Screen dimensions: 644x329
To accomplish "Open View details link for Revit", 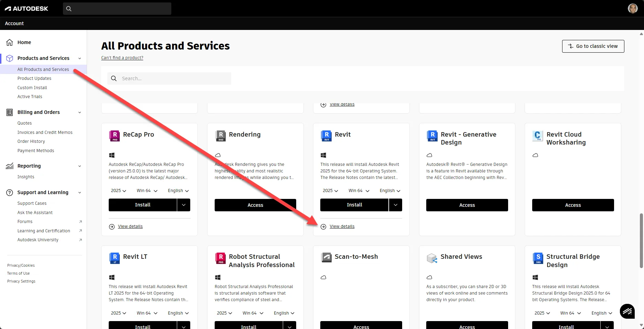I will (x=342, y=226).
